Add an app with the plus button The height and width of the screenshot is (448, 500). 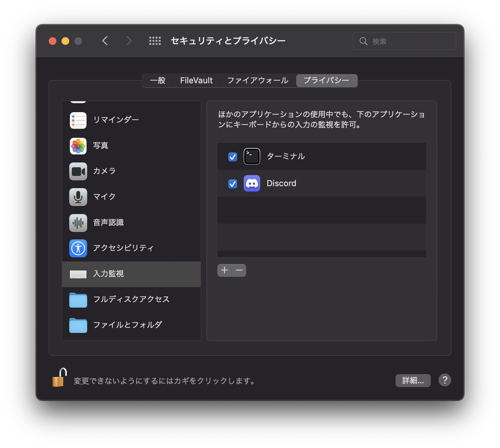pos(224,270)
